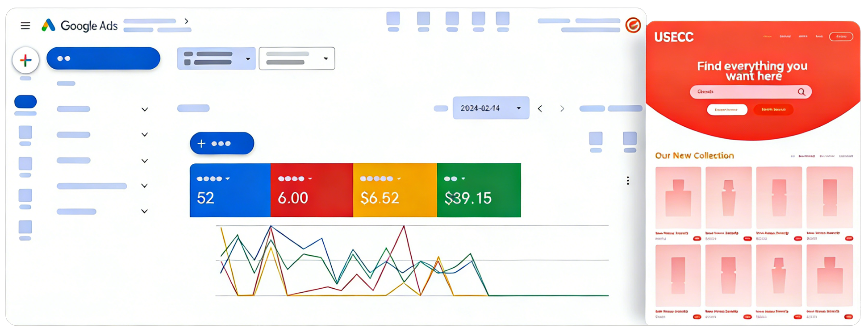The height and width of the screenshot is (332, 868).
Task: Click the white pill button under USECC search
Action: click(727, 109)
